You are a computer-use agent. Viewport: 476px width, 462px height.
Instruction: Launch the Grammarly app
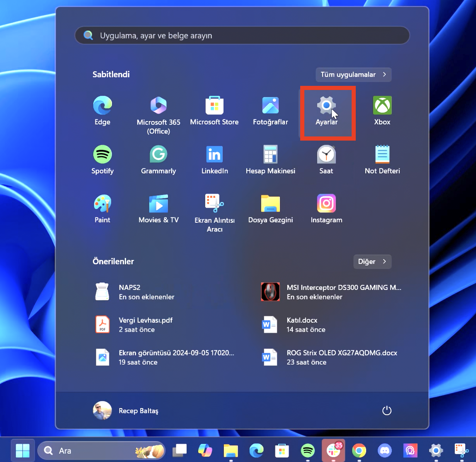158,160
